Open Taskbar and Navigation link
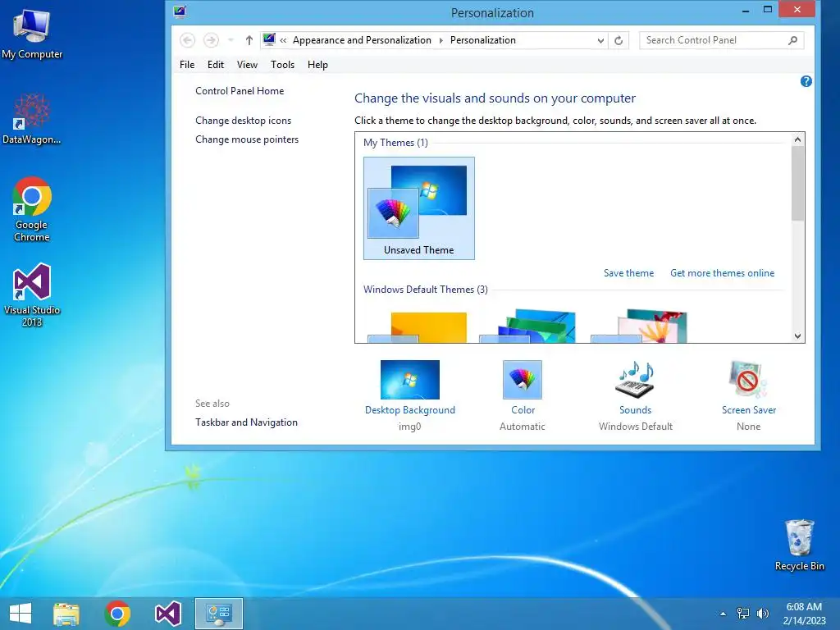The height and width of the screenshot is (630, 840). pyautogui.click(x=246, y=422)
